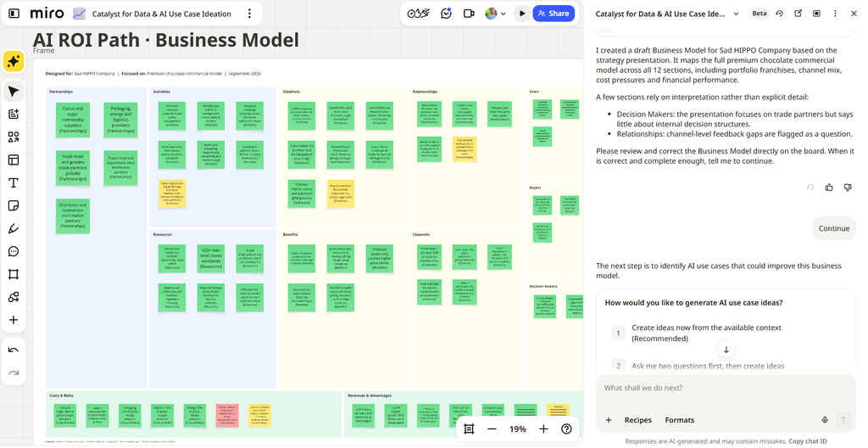Open the Miro AI sparkle tool
The width and height of the screenshot is (868, 448).
tap(14, 62)
